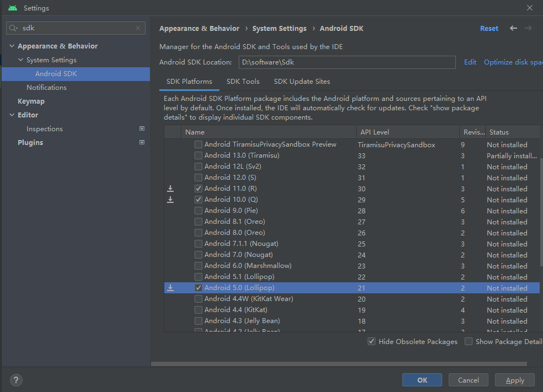Uncheck the Android 10.0 (Q) checkbox
The width and height of the screenshot is (543, 392).
198,200
